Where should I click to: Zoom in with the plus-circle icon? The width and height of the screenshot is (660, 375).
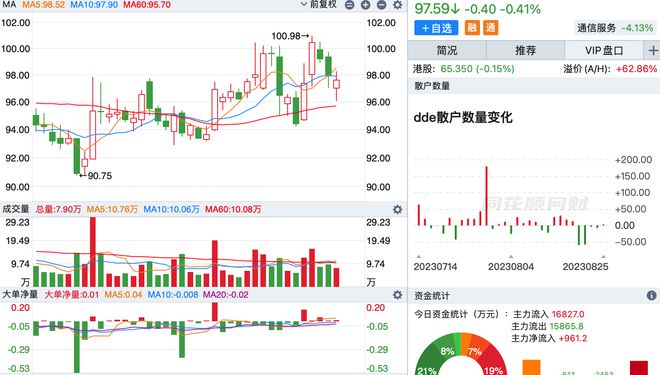click(365, 5)
